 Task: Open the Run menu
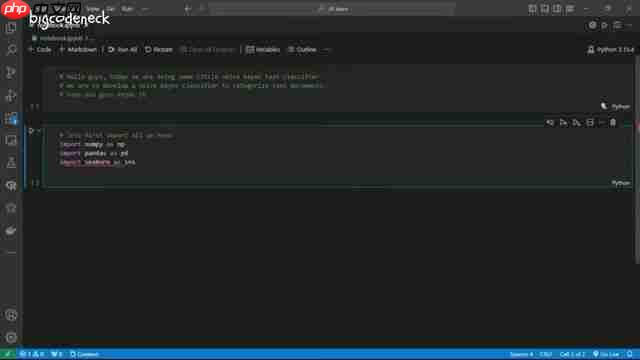[127, 9]
